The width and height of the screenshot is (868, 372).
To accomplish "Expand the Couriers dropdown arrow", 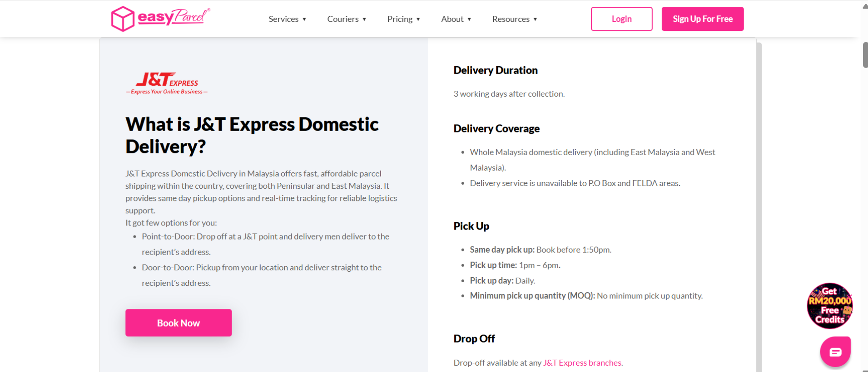I will tap(364, 19).
